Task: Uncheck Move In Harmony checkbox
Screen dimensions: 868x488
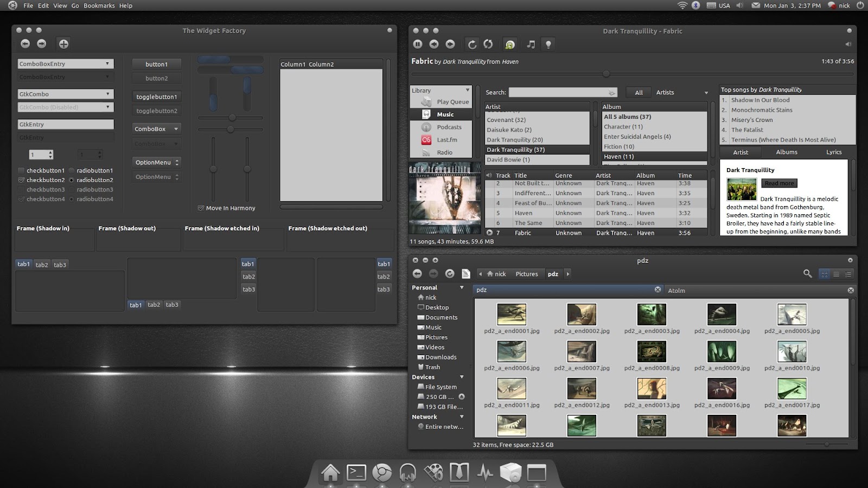Action: click(x=201, y=208)
